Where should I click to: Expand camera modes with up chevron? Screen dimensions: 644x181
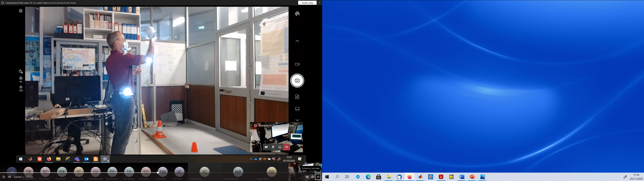tap(297, 41)
